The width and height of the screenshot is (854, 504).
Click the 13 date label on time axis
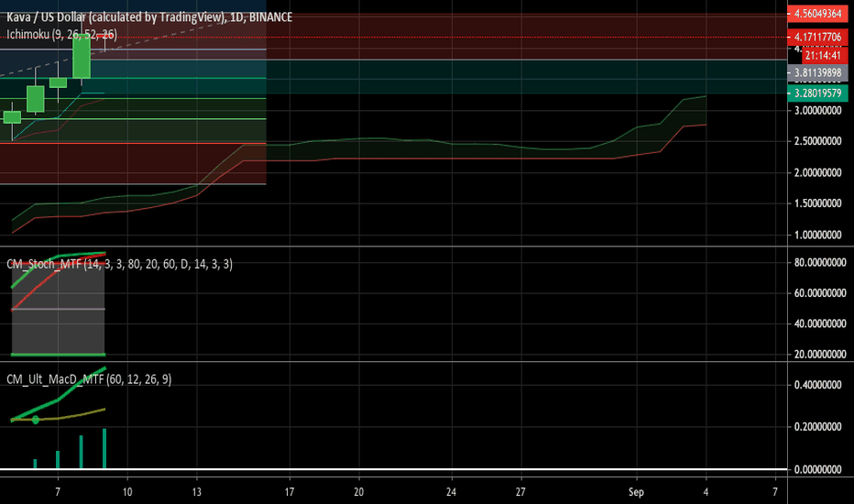(197, 492)
